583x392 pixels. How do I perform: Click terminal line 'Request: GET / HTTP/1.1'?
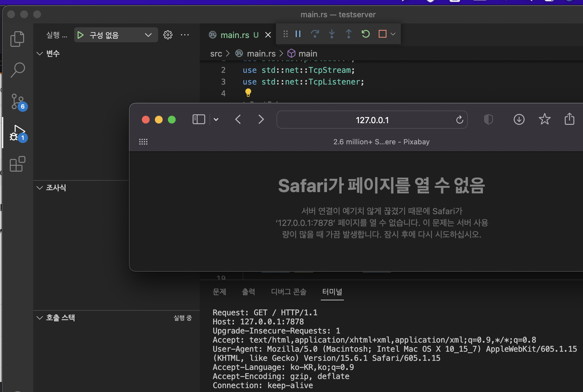tap(265, 312)
